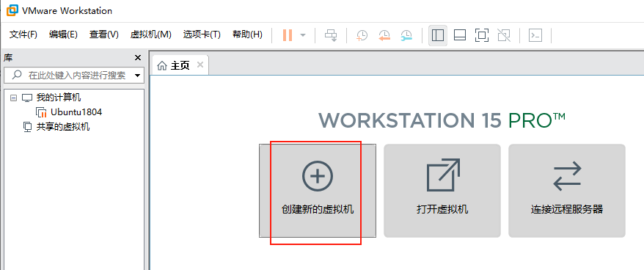The width and height of the screenshot is (644, 270).
Task: Click the 打开虚拟机 button
Action: tap(442, 190)
